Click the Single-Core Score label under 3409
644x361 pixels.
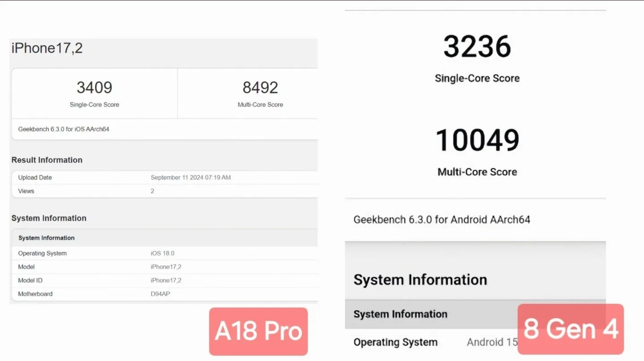(94, 104)
